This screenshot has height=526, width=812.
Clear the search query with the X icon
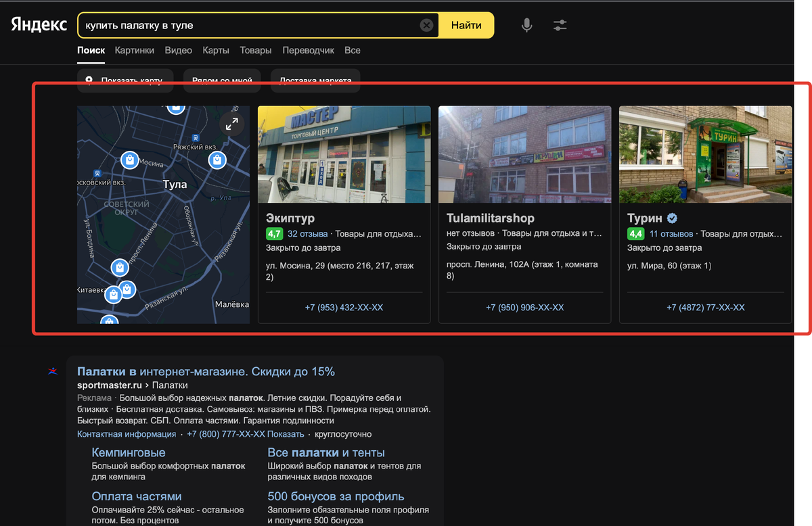click(x=426, y=25)
